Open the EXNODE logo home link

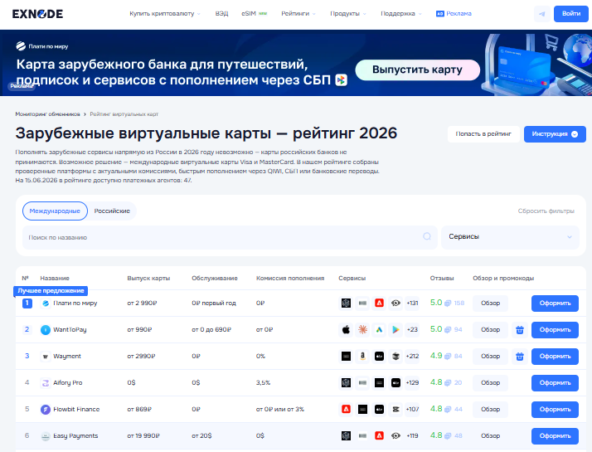pyautogui.click(x=37, y=14)
